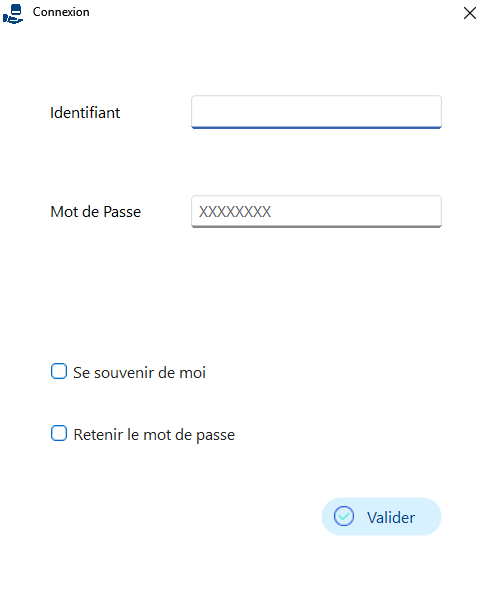Click the empty title bar area beside Connexion

272,12
